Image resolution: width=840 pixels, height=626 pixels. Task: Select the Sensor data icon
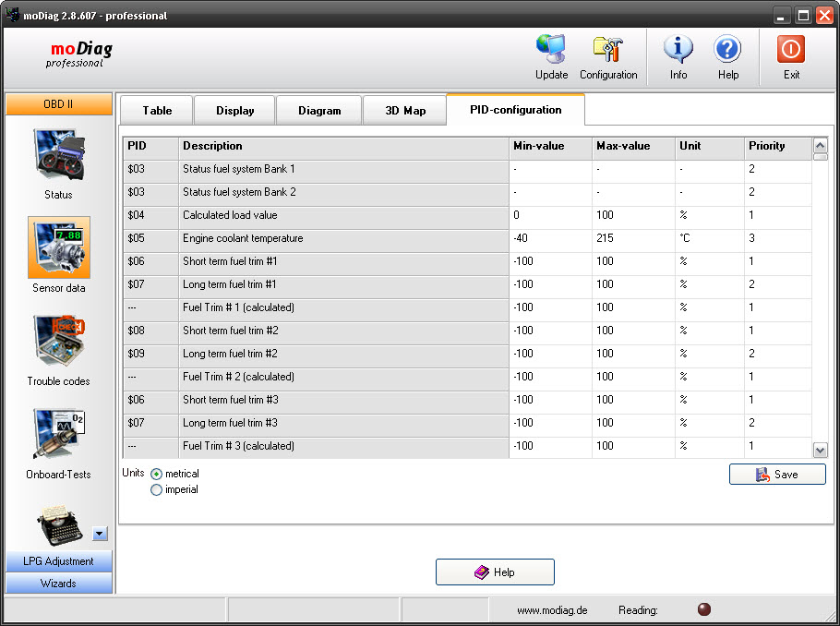[x=59, y=247]
